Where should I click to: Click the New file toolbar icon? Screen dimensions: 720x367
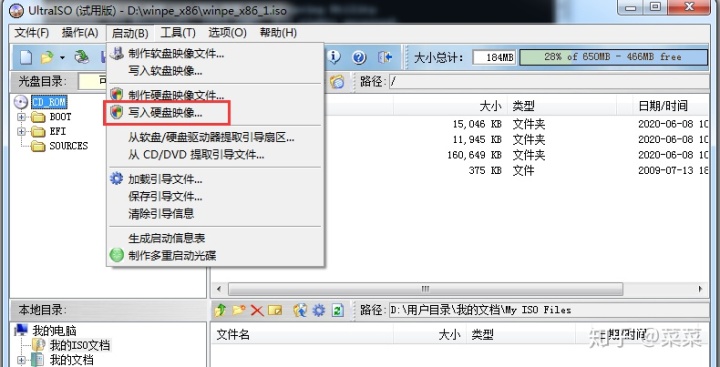point(26,57)
